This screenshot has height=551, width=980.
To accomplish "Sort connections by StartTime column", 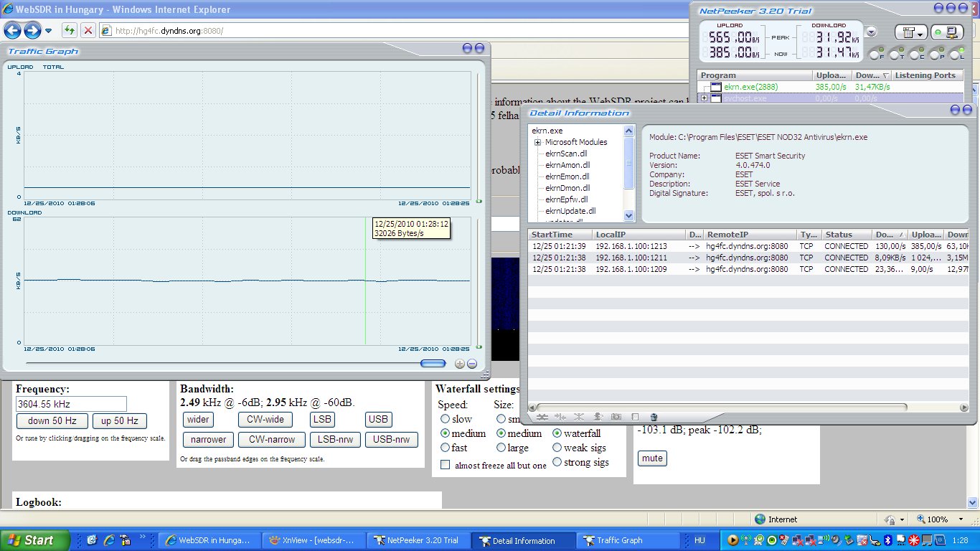I will click(x=560, y=235).
